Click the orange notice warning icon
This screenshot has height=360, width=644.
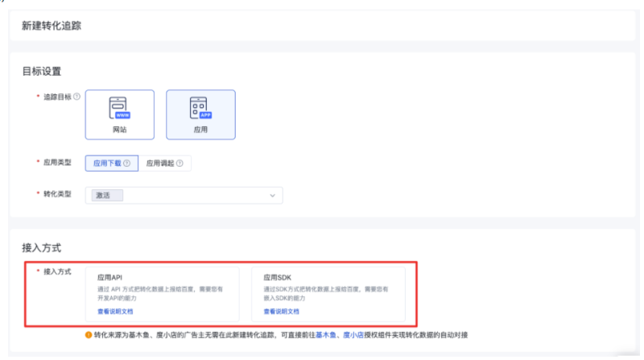pyautogui.click(x=89, y=335)
